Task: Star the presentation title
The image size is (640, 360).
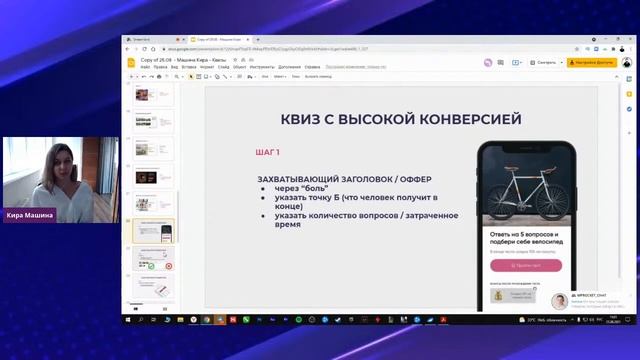Action: [235, 60]
